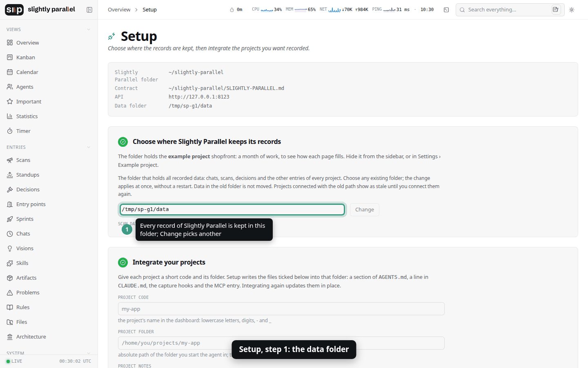The width and height of the screenshot is (588, 368).
Task: Collapse the VIEWS section chevron
Action: 89,29
